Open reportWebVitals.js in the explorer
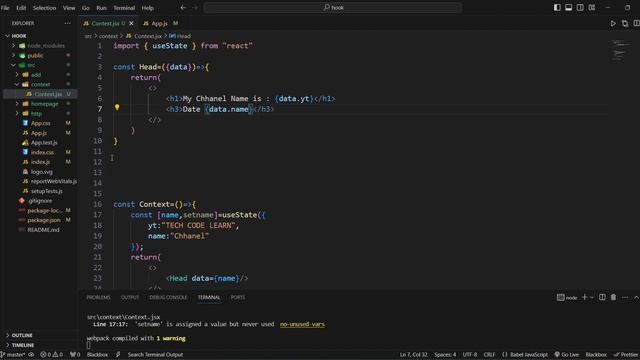The width and height of the screenshot is (640, 360). click(x=53, y=181)
